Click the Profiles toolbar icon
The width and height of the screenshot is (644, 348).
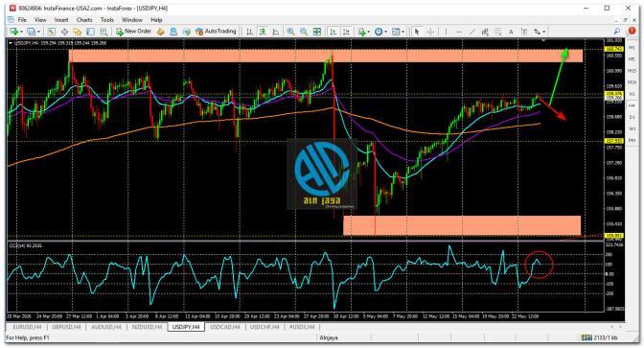[32, 32]
